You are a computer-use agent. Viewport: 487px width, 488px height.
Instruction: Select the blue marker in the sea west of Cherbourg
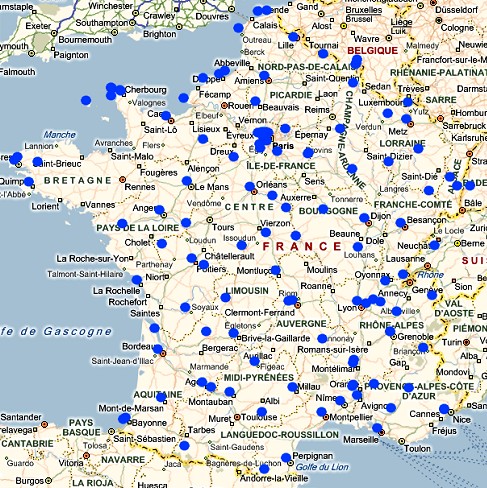point(86,100)
